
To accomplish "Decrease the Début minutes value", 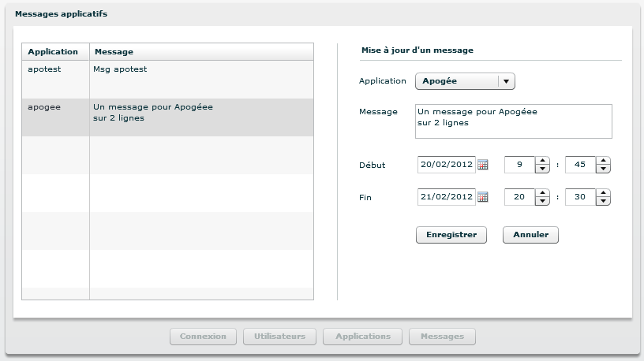I will pyautogui.click(x=604, y=169).
